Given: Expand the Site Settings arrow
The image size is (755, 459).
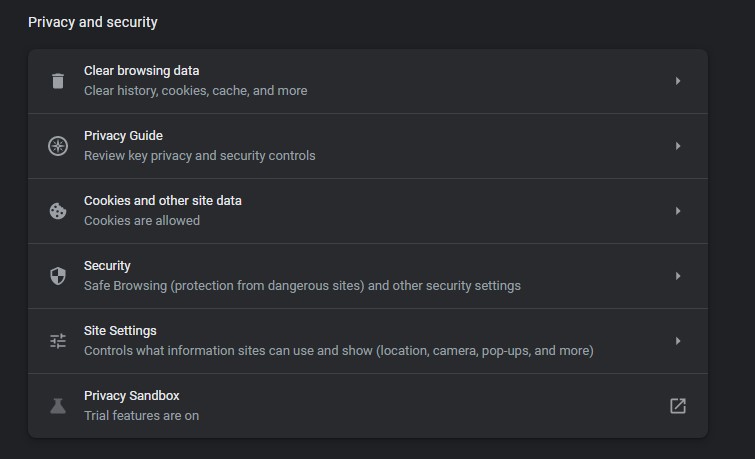Looking at the screenshot, I should (677, 341).
